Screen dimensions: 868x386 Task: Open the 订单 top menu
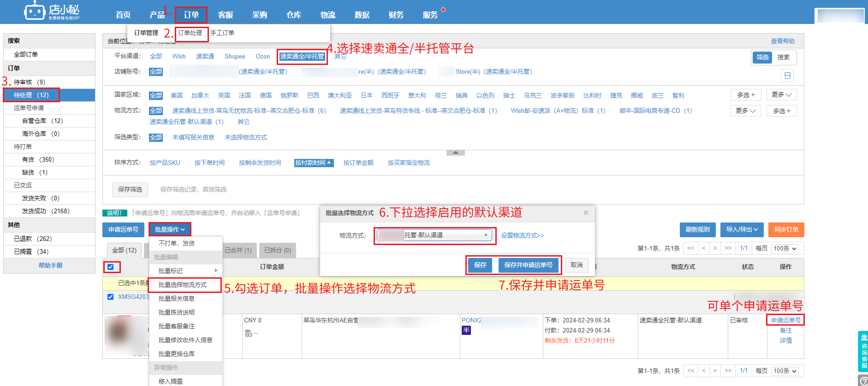[x=191, y=15]
